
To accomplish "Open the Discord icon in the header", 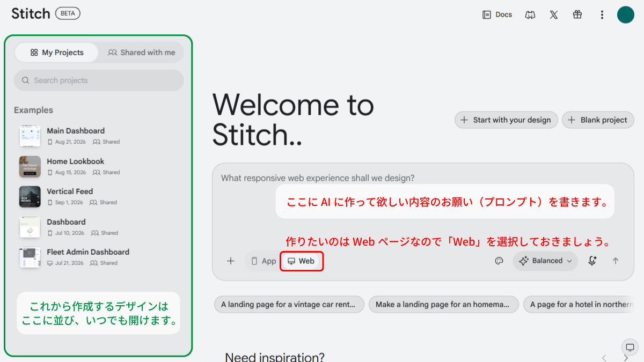I will 530,14.
